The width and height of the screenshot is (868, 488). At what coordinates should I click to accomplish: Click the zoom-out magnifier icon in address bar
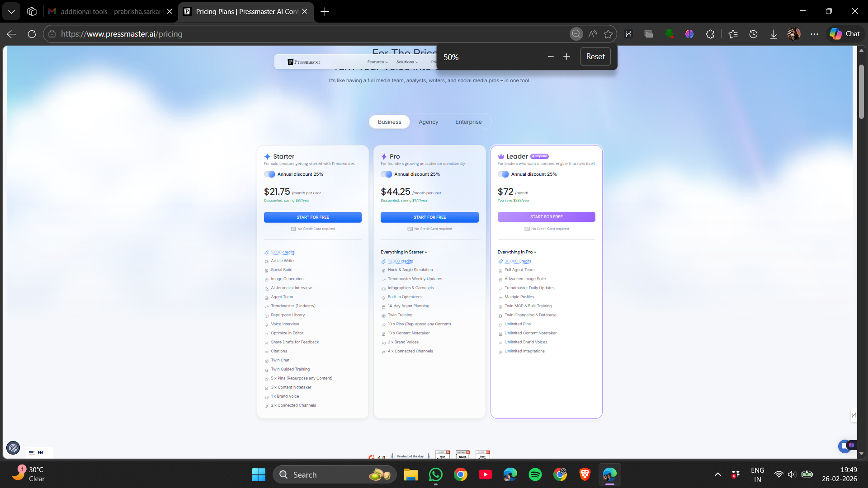click(x=576, y=34)
